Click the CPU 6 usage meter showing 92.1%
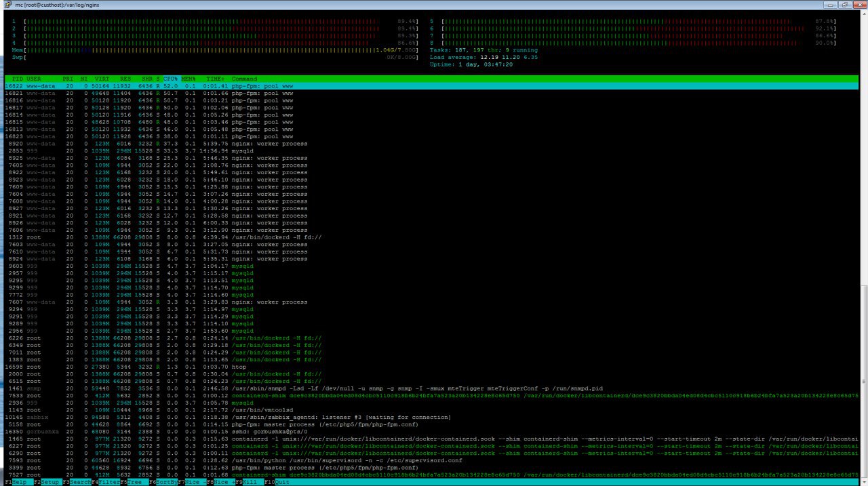 pos(633,28)
